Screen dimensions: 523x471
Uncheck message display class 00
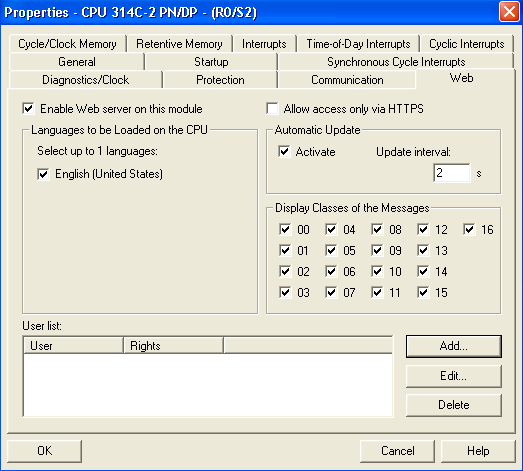pyautogui.click(x=285, y=229)
